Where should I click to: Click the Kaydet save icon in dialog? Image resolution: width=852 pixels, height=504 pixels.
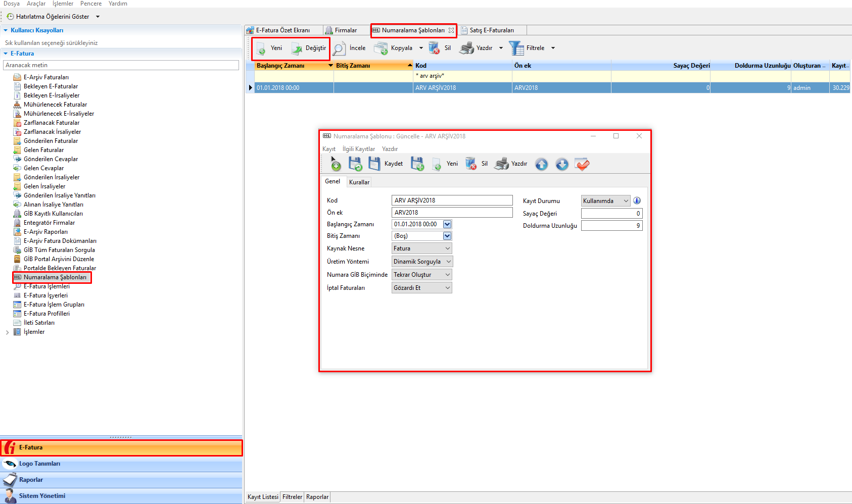[x=374, y=164]
